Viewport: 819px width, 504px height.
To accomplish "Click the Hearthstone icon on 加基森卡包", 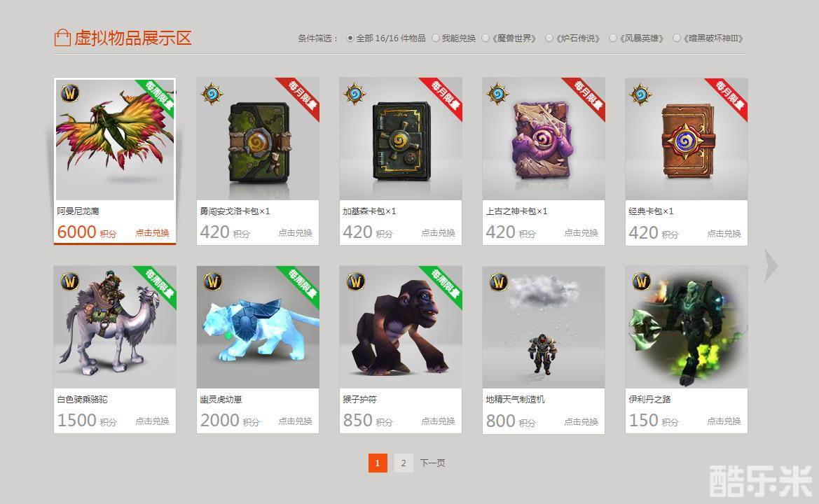I will tap(355, 94).
